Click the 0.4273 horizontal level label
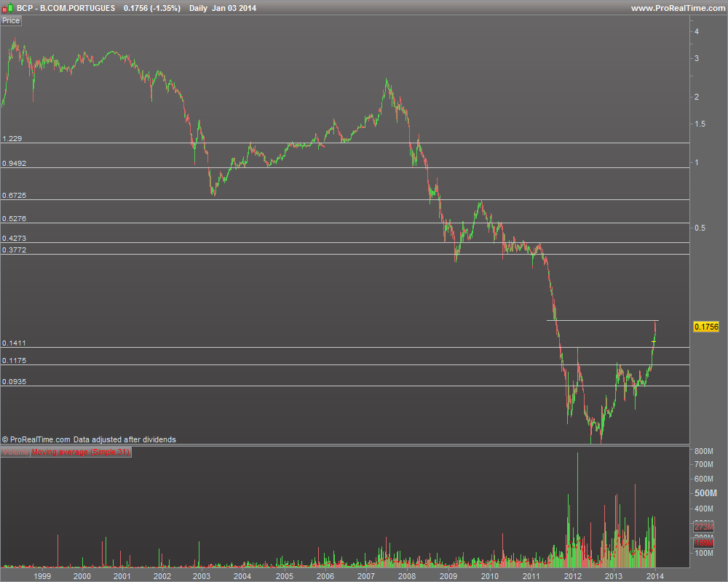Image resolution: width=728 pixels, height=582 pixels. (x=15, y=239)
